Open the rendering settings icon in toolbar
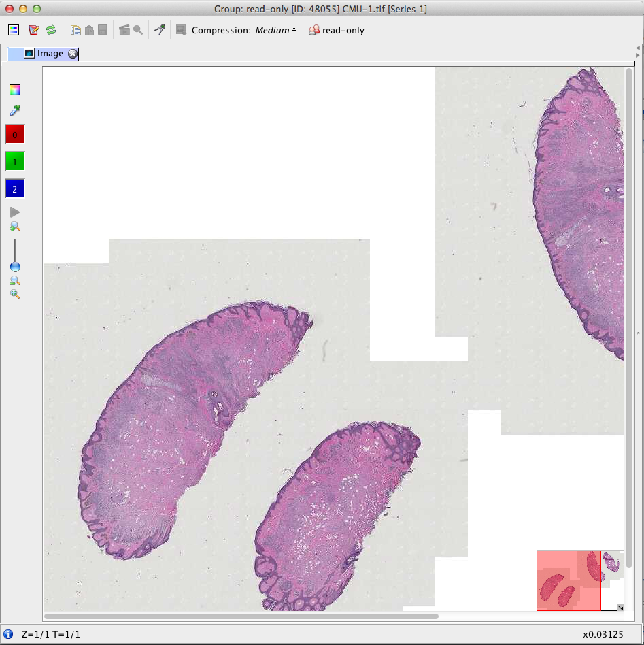 pos(14,30)
